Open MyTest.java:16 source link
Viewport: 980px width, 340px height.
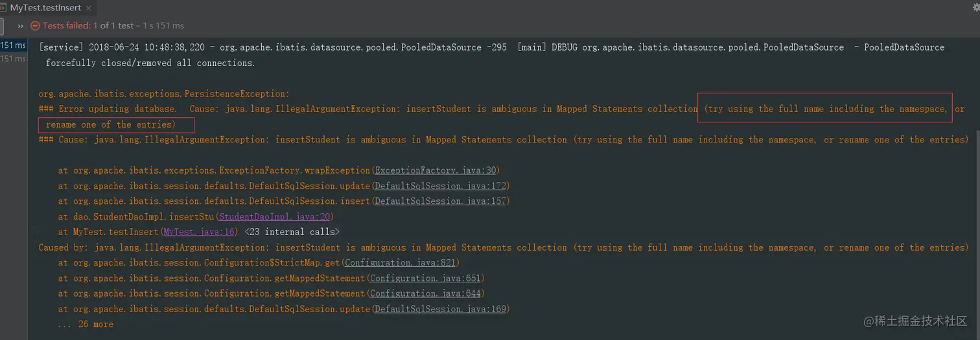coord(198,232)
